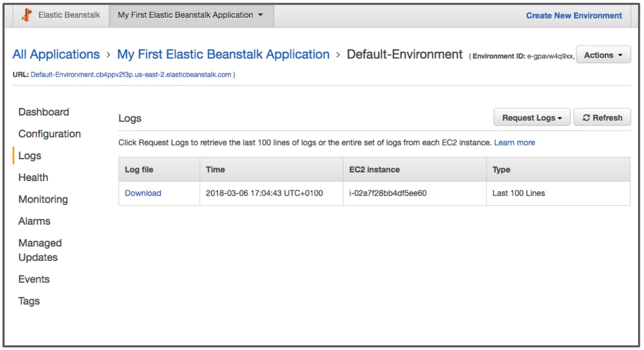Open the Health page
The width and height of the screenshot is (644, 350).
pos(33,177)
